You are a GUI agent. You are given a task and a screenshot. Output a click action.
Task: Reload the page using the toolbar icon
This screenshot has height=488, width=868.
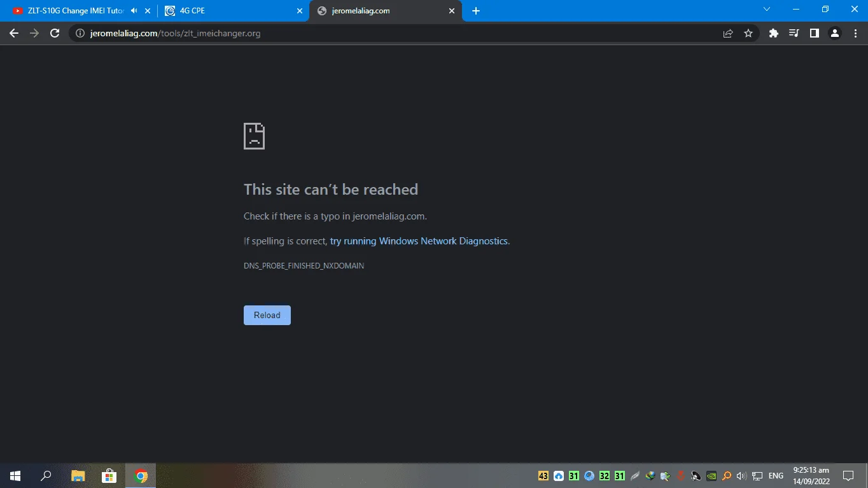click(x=55, y=33)
